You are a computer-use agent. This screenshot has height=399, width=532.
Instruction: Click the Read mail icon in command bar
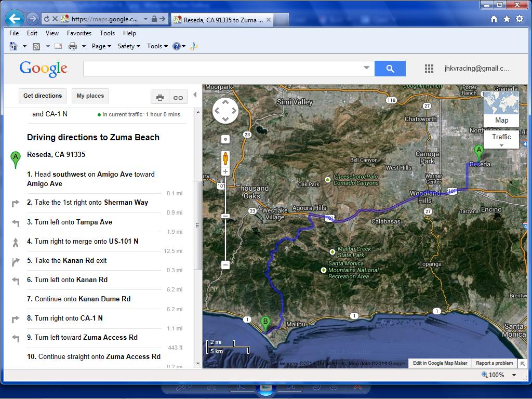(x=58, y=46)
